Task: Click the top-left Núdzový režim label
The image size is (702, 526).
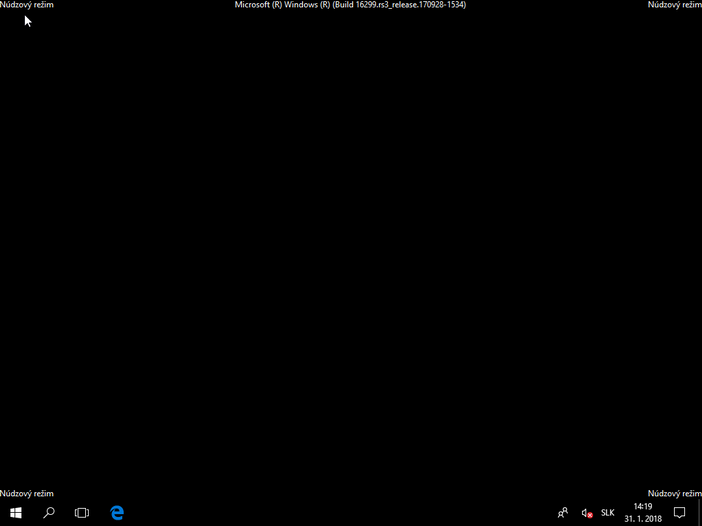Action: tap(27, 5)
